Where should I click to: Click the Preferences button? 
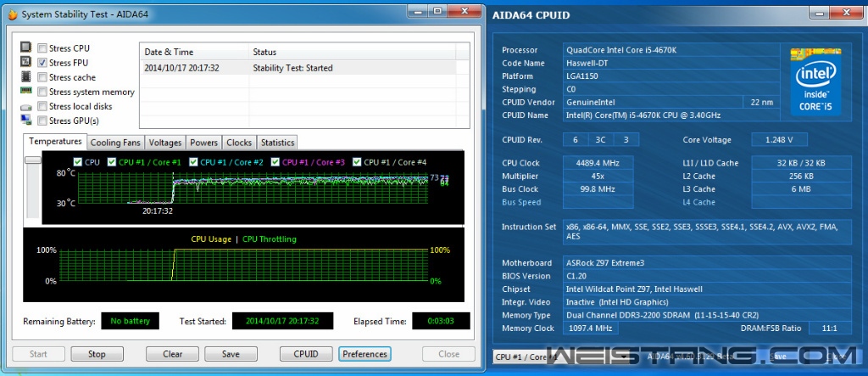364,354
